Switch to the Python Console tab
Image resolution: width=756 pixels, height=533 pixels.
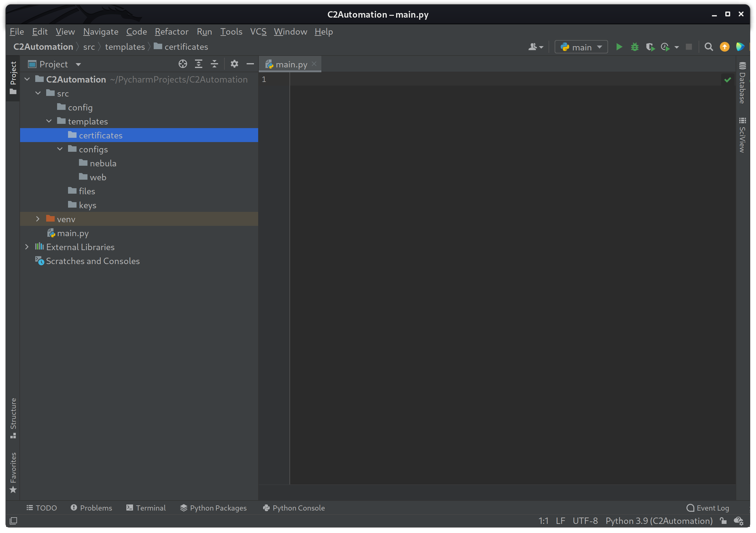(x=293, y=508)
